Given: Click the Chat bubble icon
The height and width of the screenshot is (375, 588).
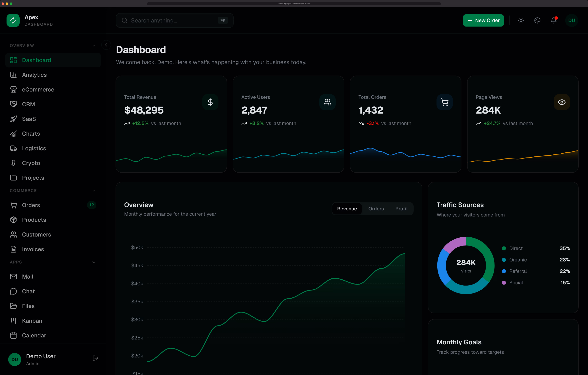Looking at the screenshot, I should (13, 291).
